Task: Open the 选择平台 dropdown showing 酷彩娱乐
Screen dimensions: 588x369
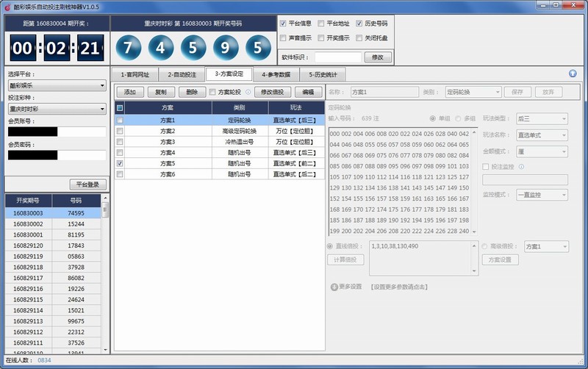Action: click(57, 85)
